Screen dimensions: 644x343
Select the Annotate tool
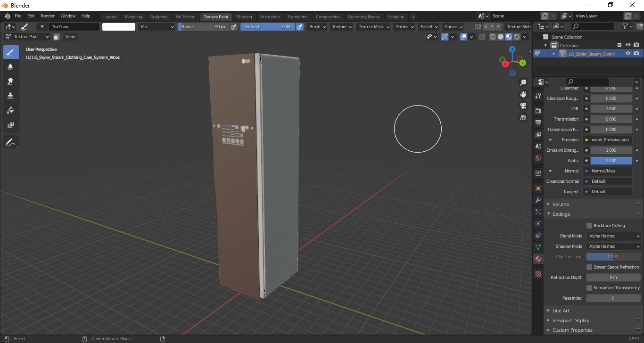[x=11, y=142]
